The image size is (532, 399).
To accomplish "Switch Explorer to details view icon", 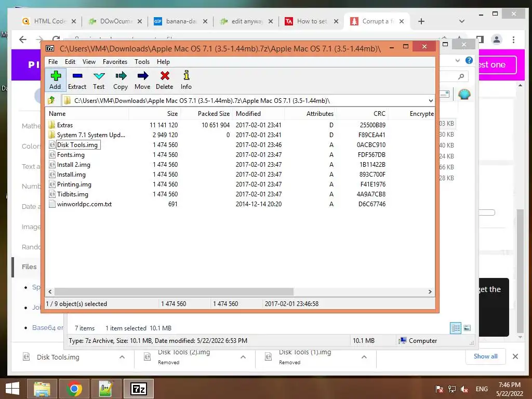I will 456,328.
